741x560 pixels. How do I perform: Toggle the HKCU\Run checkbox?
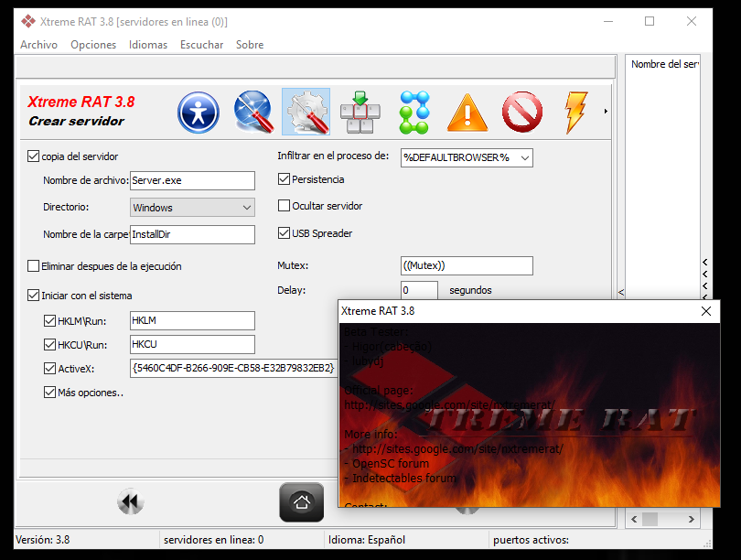click(49, 344)
